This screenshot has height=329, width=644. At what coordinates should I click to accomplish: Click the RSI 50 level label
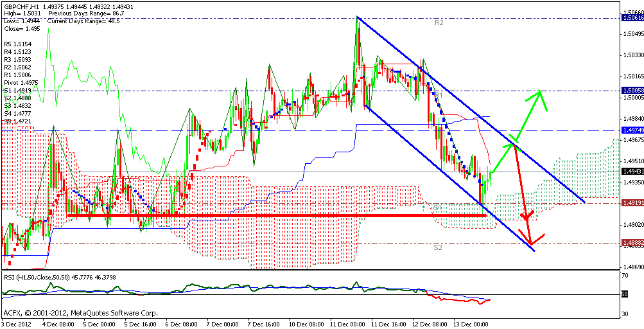[x=624, y=294]
